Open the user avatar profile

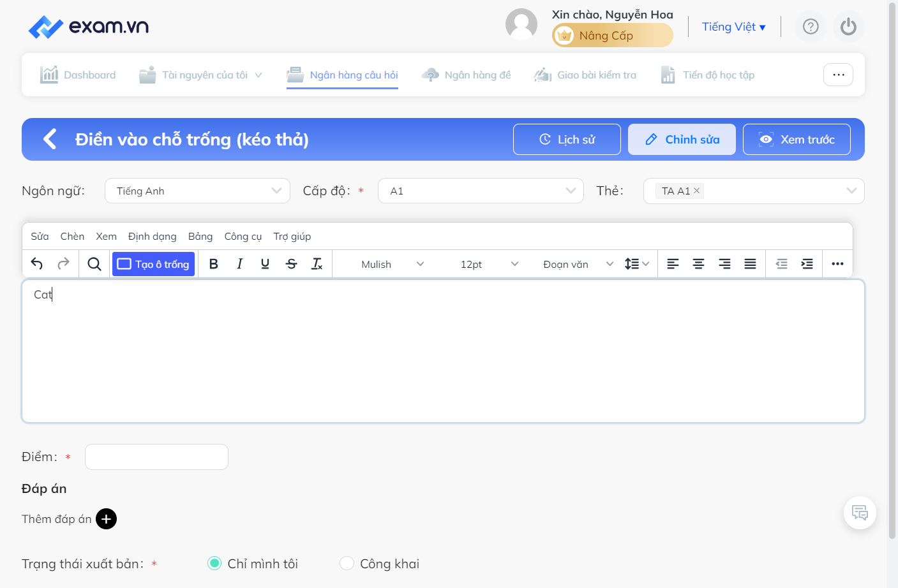coord(521,24)
